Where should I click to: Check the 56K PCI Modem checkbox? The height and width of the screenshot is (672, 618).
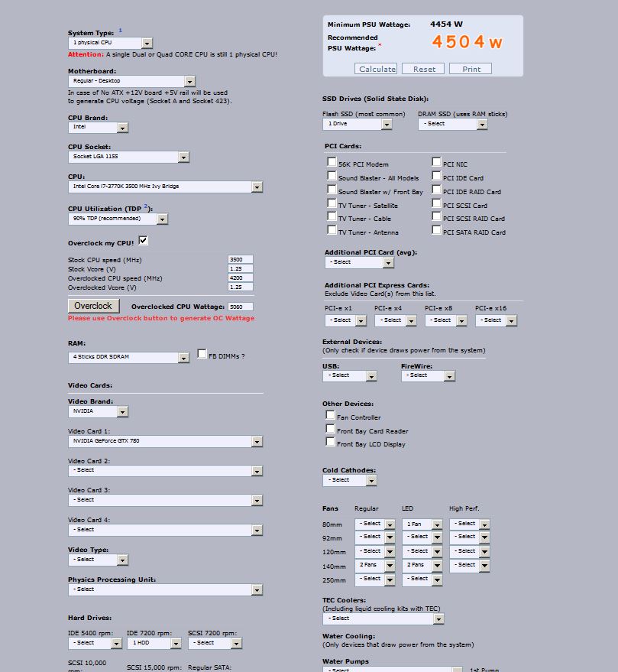click(332, 161)
